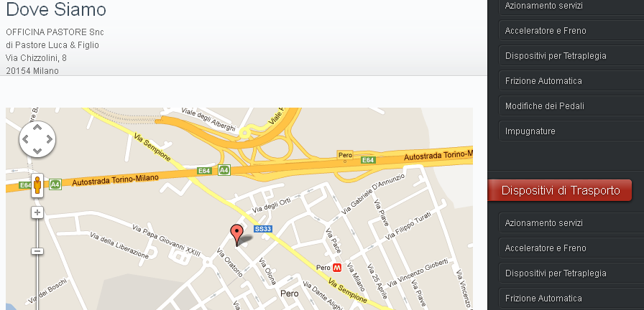Open Azionamento servizi under Dispositivi di Trasporto
644x310 pixels.
(x=571, y=223)
